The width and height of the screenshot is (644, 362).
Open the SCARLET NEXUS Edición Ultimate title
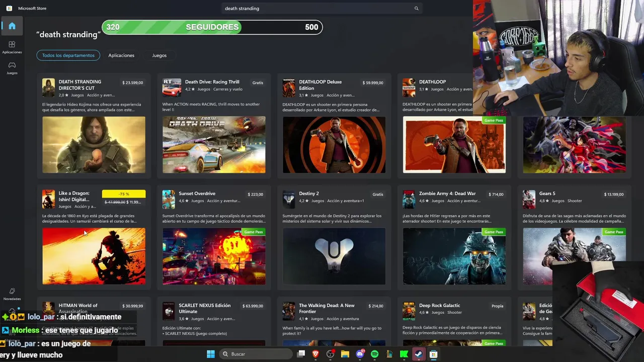(205, 308)
